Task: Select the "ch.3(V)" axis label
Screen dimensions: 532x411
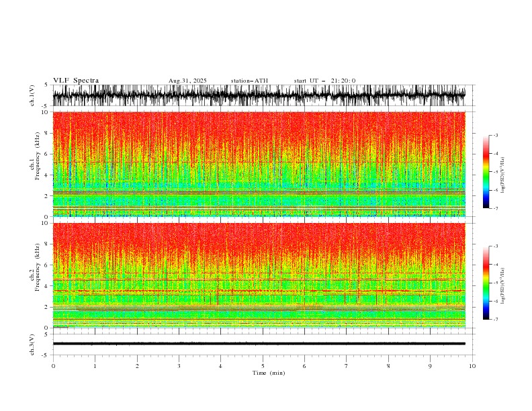Action: 32,345
